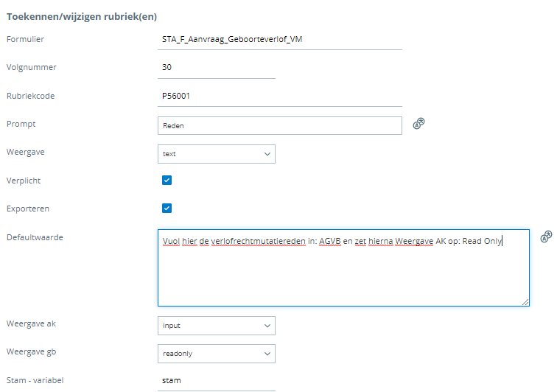Expand the Weergave ak dropdown
Image resolution: width=557 pixels, height=392 pixels.
coord(217,326)
